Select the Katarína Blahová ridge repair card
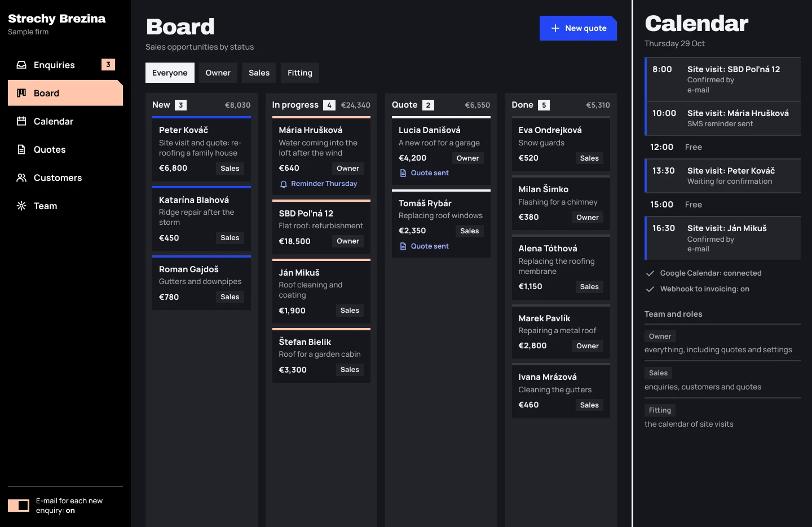 pos(201,219)
